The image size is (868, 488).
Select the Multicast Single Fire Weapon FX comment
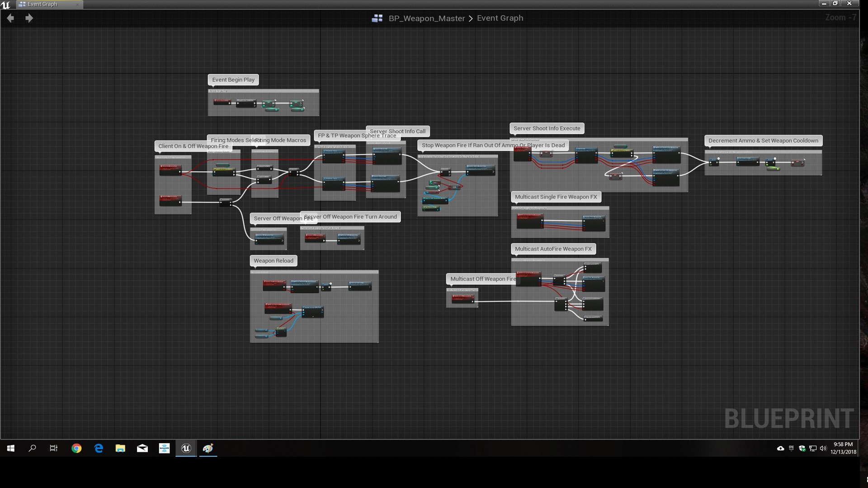[556, 197]
